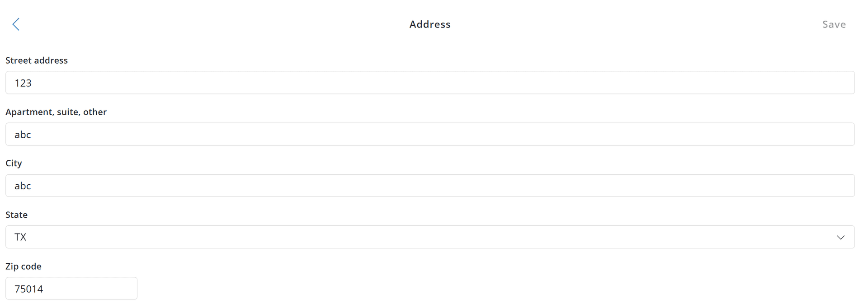Screen dimensions: 868x308
Task: Click the Street address input containing 123
Action: pos(429,83)
